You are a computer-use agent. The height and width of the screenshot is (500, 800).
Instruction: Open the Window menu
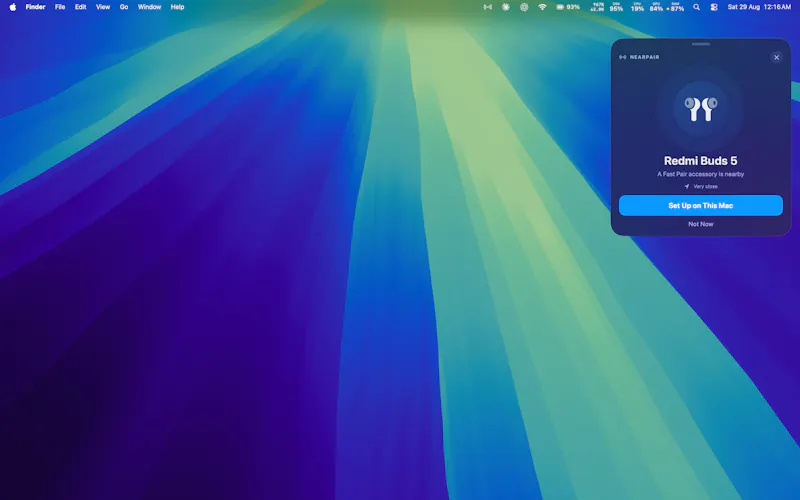coord(149,7)
